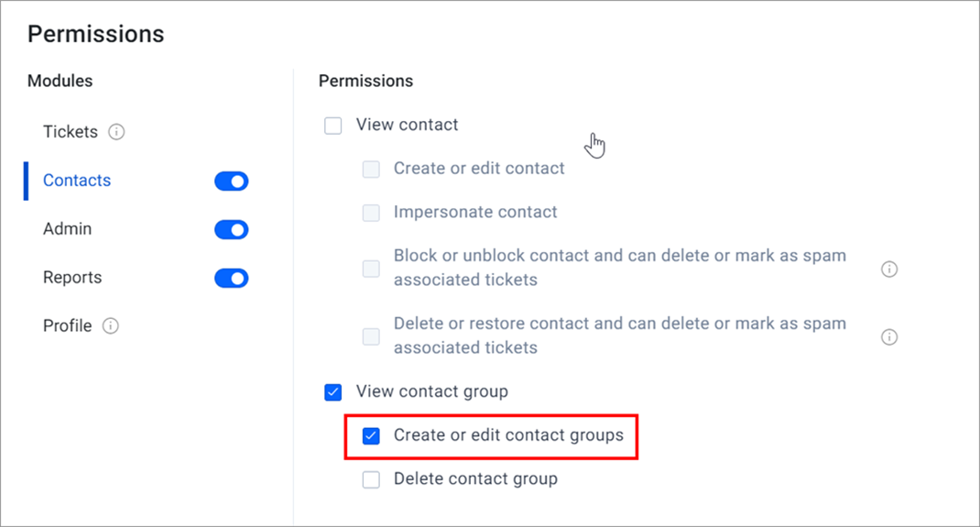Click info icon for Block or unblock contact

pos(889,269)
